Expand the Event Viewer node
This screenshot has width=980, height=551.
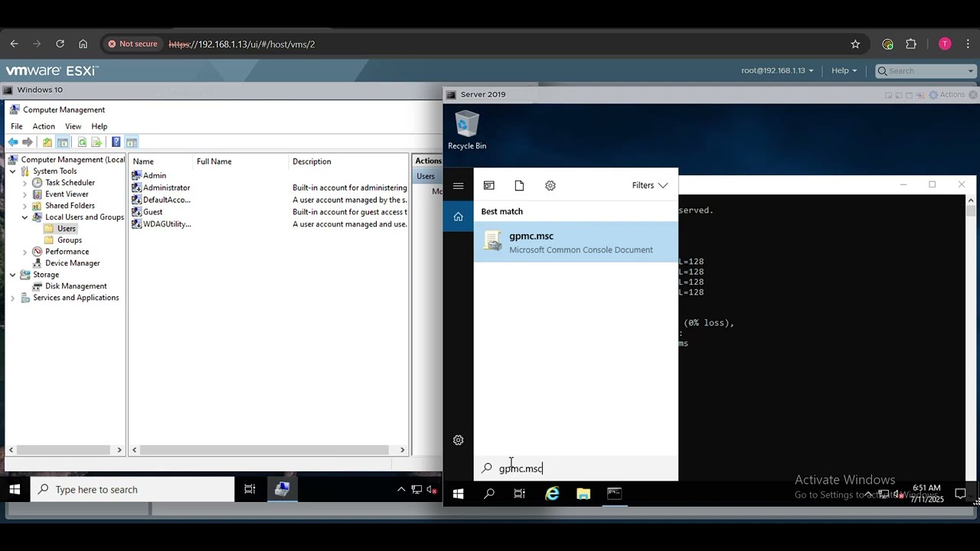click(x=24, y=194)
